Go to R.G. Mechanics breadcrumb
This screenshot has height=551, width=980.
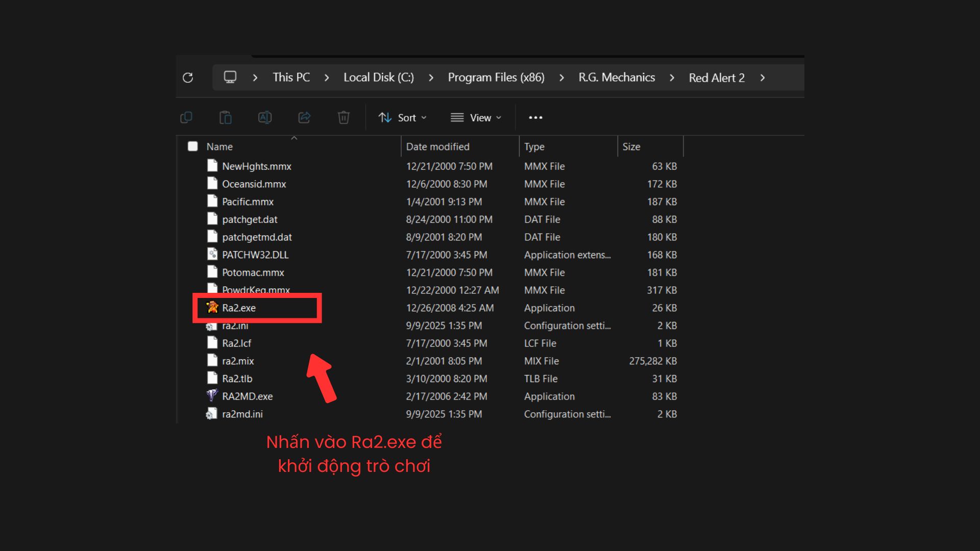pos(617,78)
